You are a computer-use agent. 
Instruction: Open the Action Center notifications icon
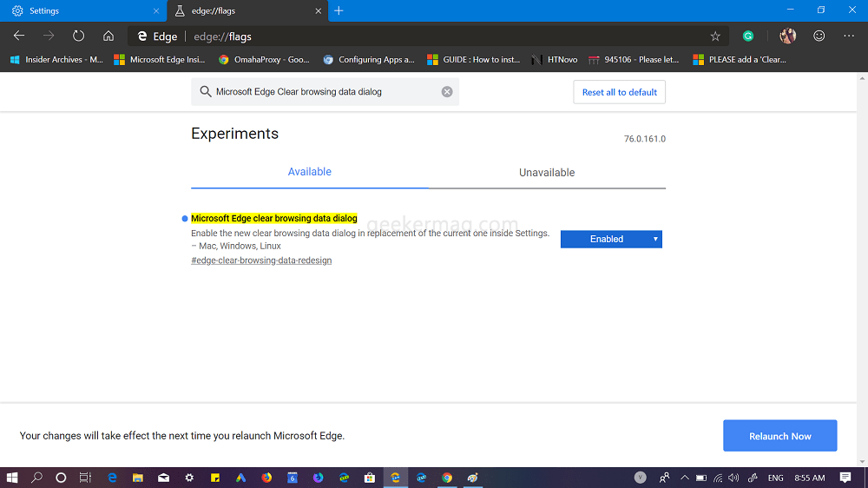845,478
